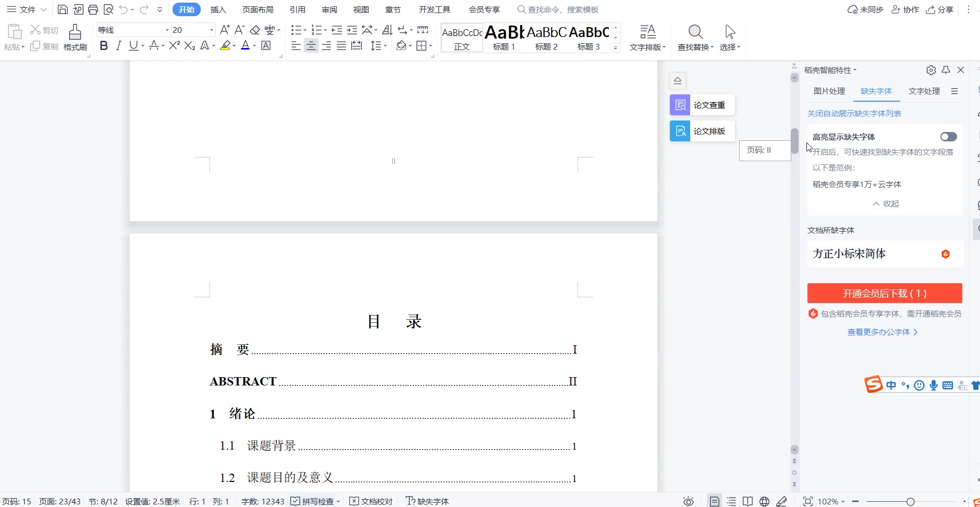Increase paragraph indent
The height and width of the screenshot is (507, 980).
click(352, 30)
